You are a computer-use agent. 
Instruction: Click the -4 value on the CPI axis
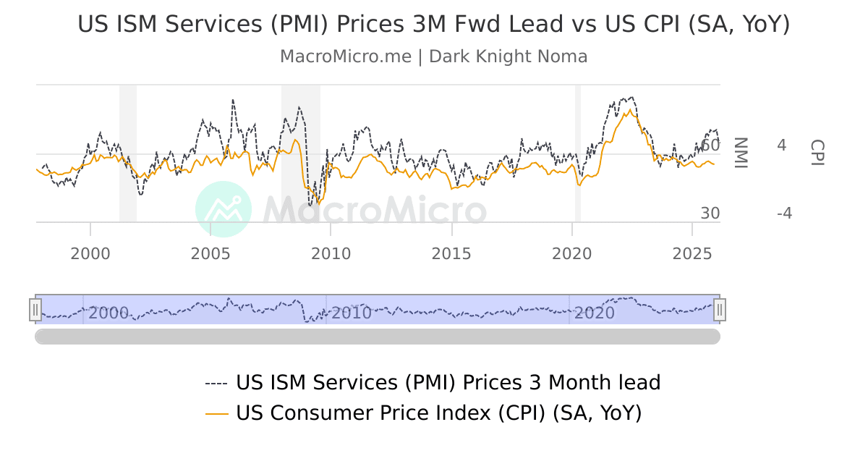[x=786, y=212]
